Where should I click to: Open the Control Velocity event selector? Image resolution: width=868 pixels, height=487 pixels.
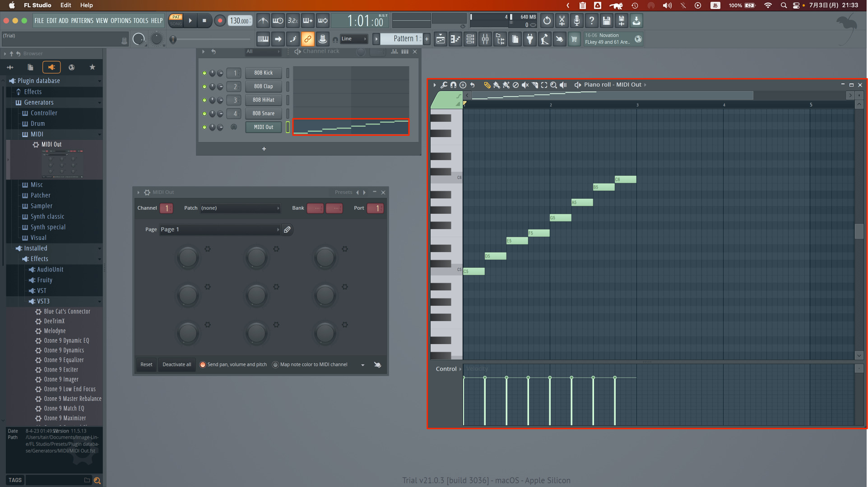tap(448, 369)
